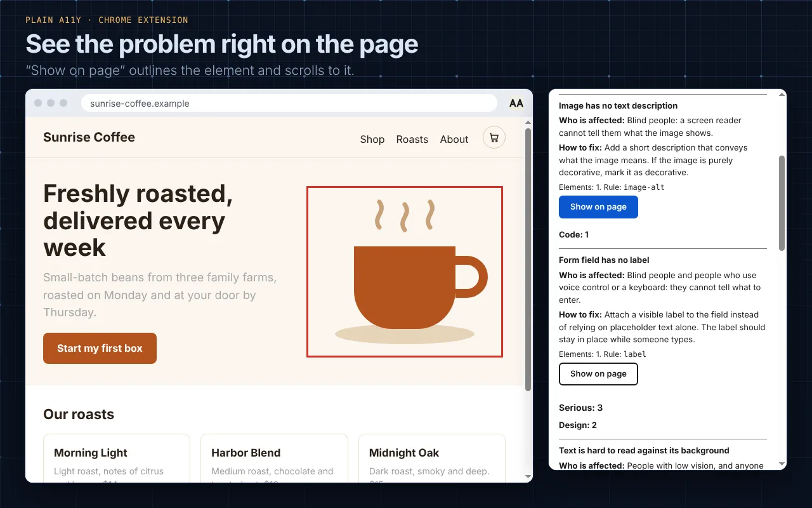Click the "Code: 1" group label
Image resolution: width=812 pixels, height=508 pixels.
pyautogui.click(x=574, y=235)
